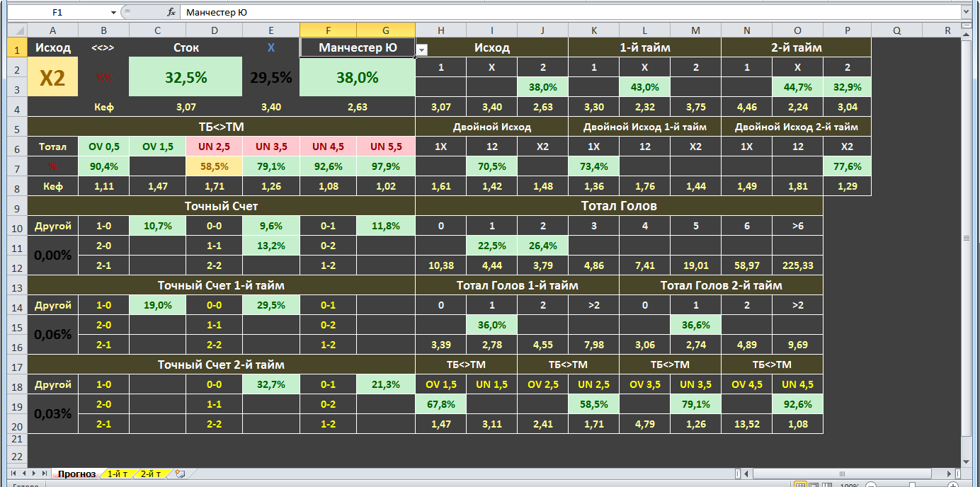Select the 26,4% total goals cell

[x=542, y=246]
